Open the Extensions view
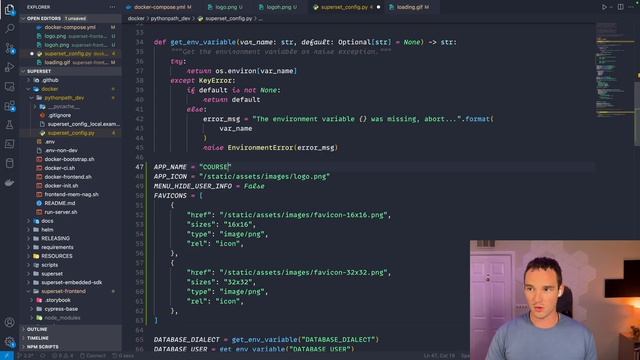This screenshot has height=360, width=640. tap(9, 106)
